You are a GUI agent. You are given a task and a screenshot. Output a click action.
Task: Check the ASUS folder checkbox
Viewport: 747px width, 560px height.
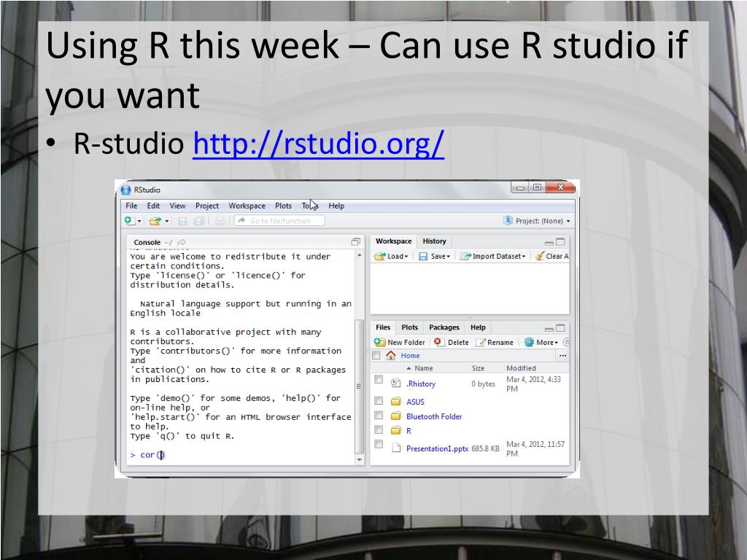point(379,400)
